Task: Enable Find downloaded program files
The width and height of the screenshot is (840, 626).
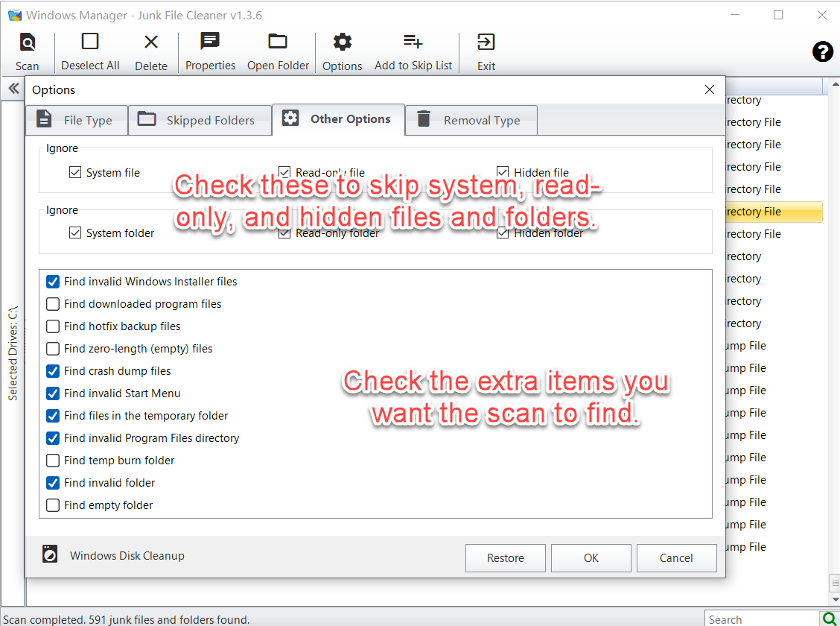Action: click(x=52, y=304)
